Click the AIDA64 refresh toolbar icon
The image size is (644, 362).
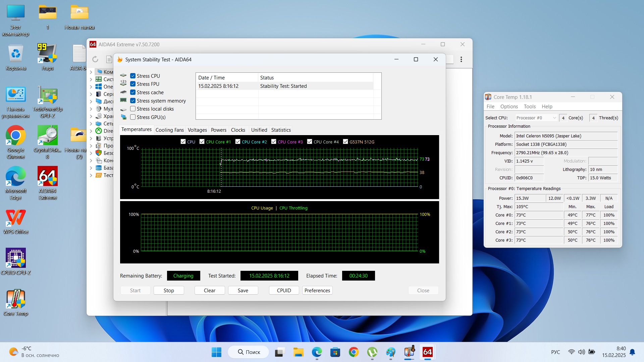95,59
